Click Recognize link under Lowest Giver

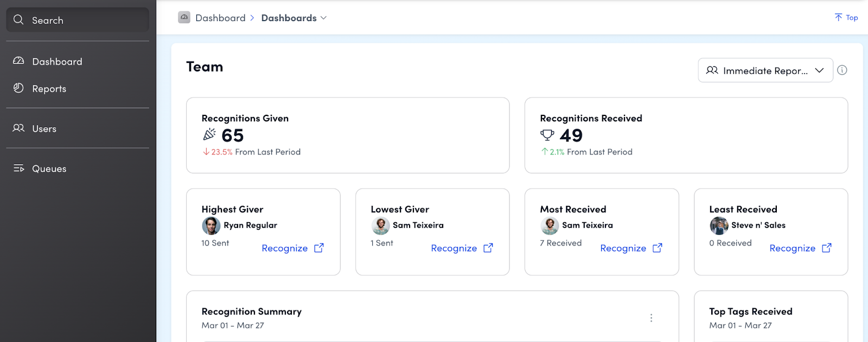454,248
